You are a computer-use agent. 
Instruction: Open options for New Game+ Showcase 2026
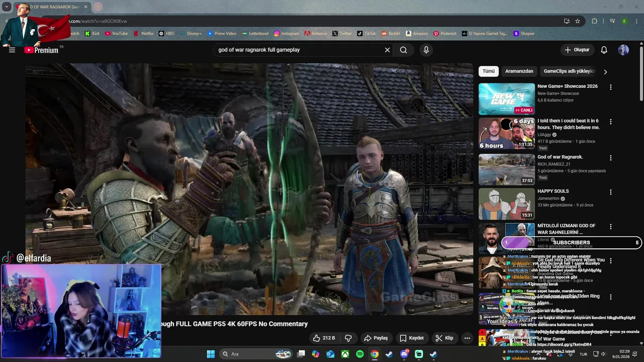[611, 87]
